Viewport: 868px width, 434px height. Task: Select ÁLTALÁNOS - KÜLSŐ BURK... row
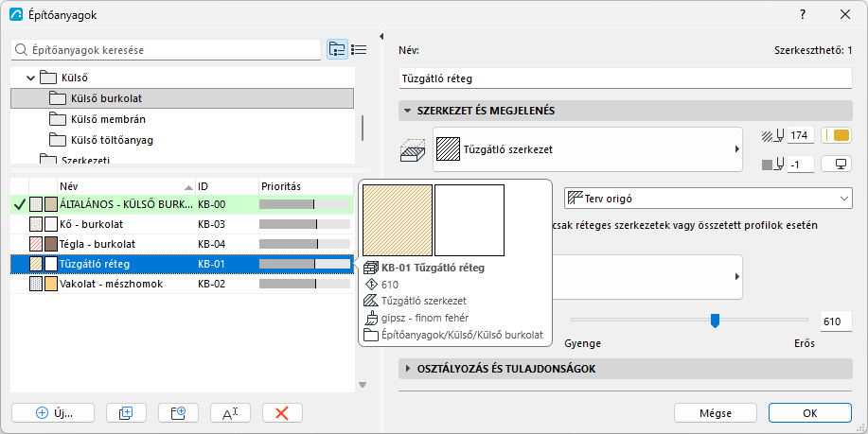tap(182, 204)
